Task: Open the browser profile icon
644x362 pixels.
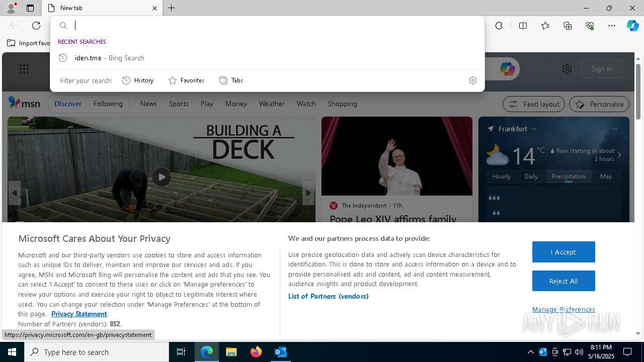Action: tap(11, 8)
